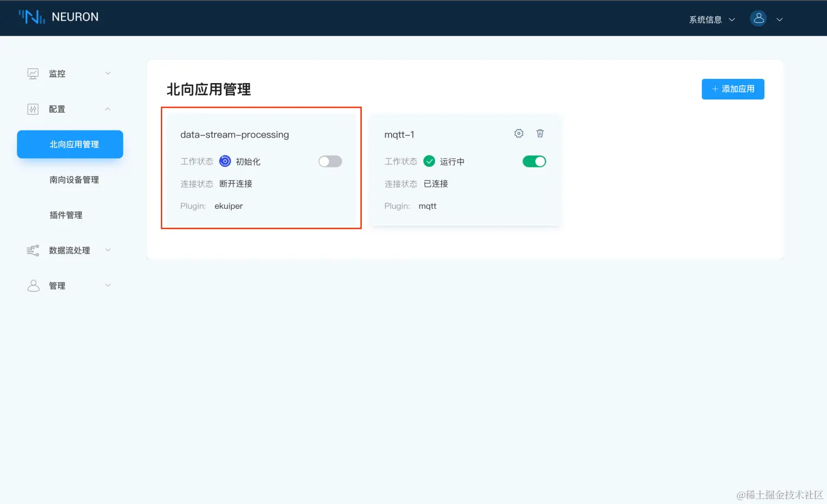
Task: Select the 监控 monitoring icon in sidebar
Action: coord(33,73)
